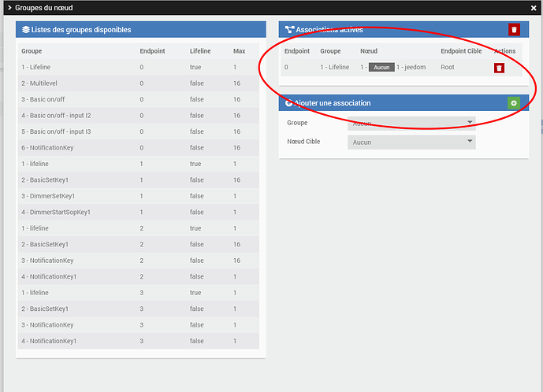Click the Ajouter une association title
Screen dimensions: 543x392
[333, 103]
